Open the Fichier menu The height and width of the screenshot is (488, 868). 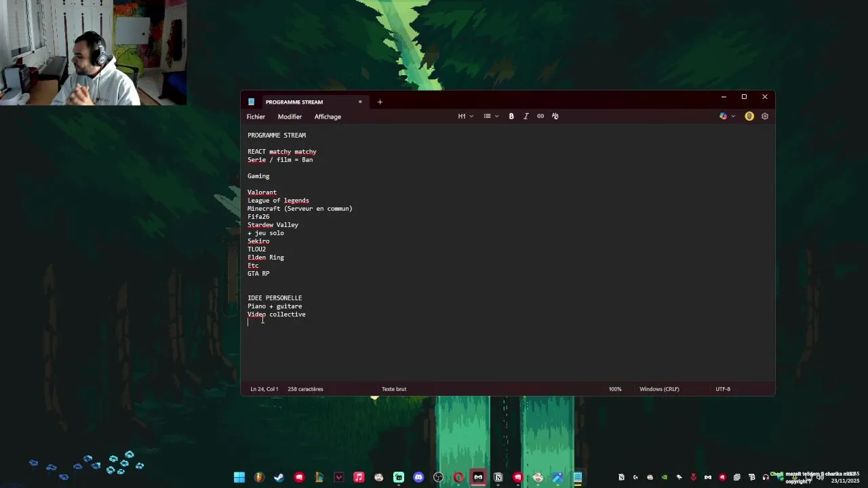coord(256,117)
